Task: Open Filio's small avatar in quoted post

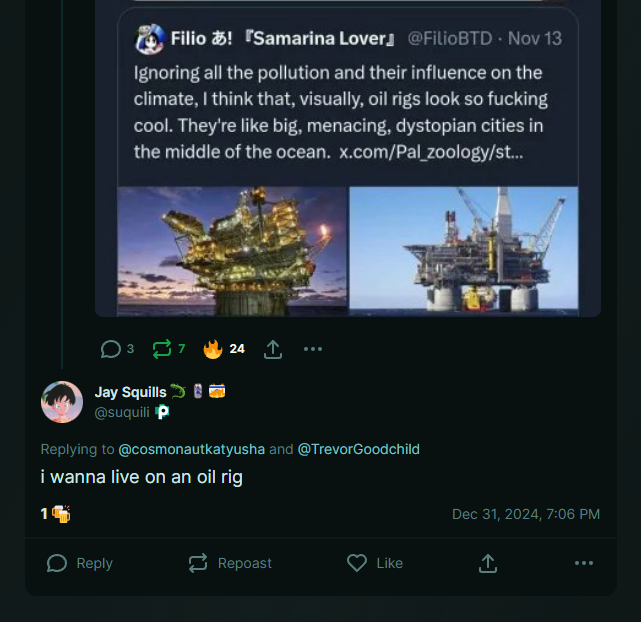Action: pos(149,39)
